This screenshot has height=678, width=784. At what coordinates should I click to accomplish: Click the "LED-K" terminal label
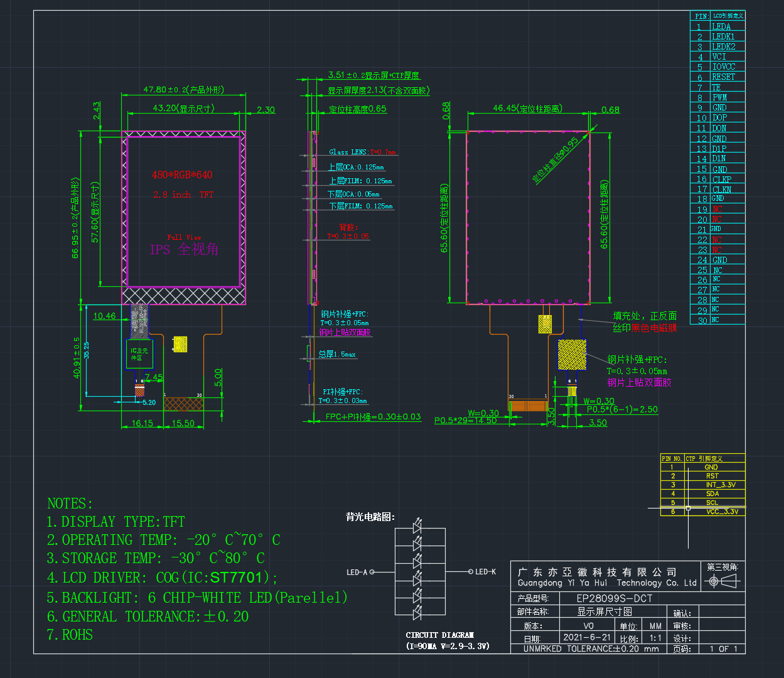pos(486,572)
